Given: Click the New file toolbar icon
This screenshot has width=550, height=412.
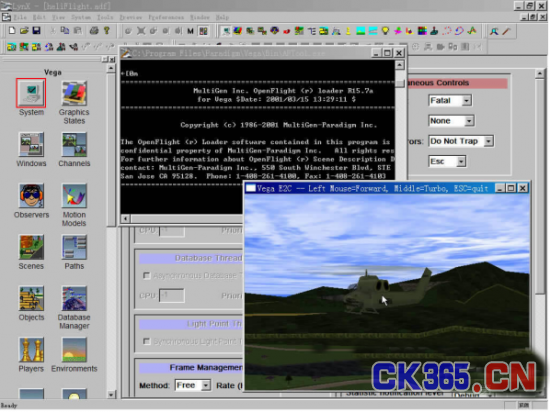Looking at the screenshot, I should pos(12,31).
